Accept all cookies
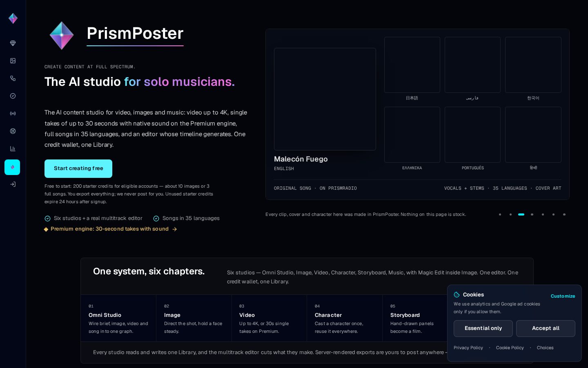Image resolution: width=588 pixels, height=368 pixels. (x=546, y=328)
